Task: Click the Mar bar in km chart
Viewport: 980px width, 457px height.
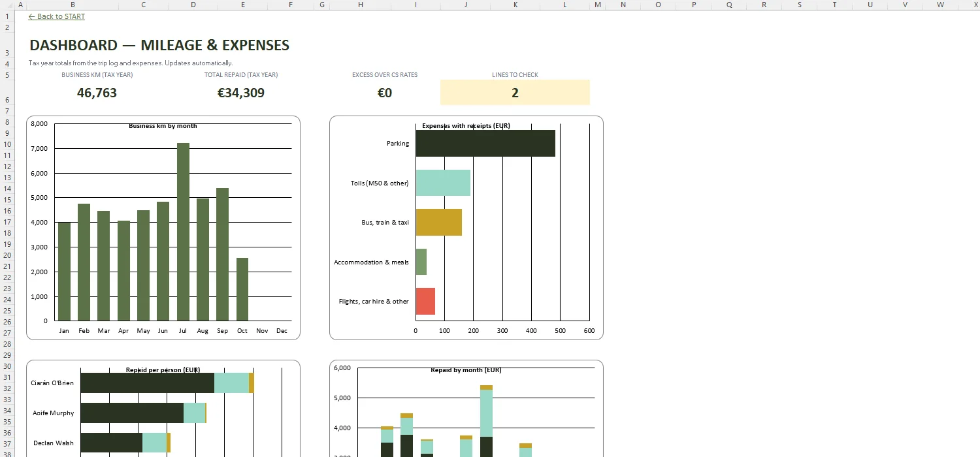Action: click(103, 266)
